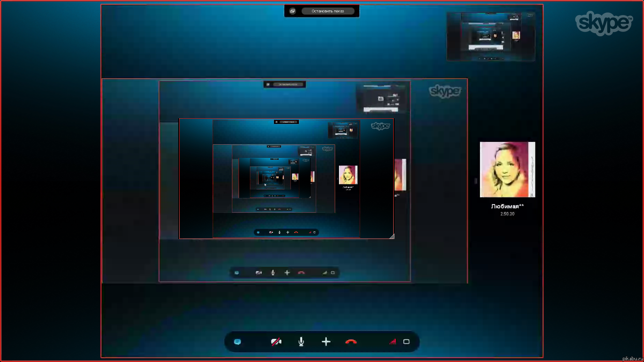Turn on the crossed-out video camera

276,342
